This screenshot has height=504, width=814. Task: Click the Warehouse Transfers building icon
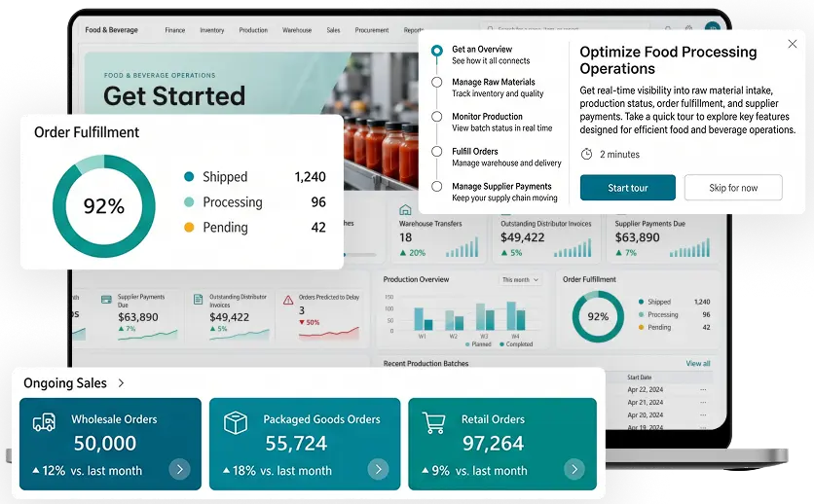click(x=405, y=210)
